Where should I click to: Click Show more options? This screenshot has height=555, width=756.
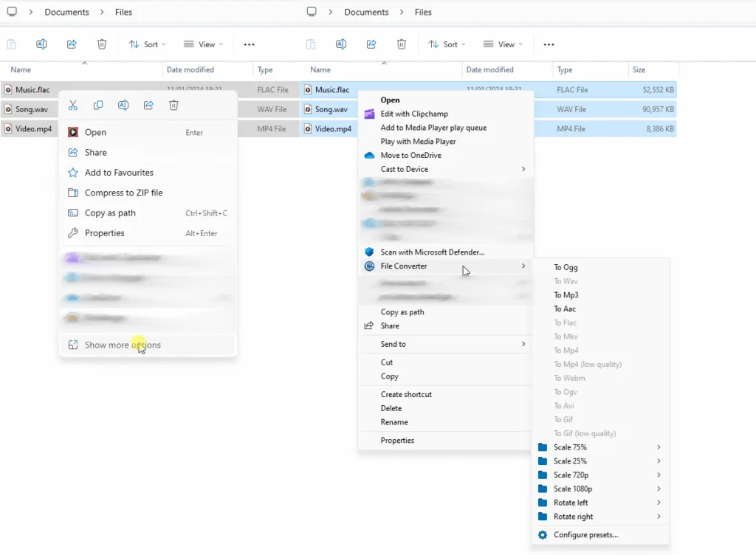tap(123, 345)
